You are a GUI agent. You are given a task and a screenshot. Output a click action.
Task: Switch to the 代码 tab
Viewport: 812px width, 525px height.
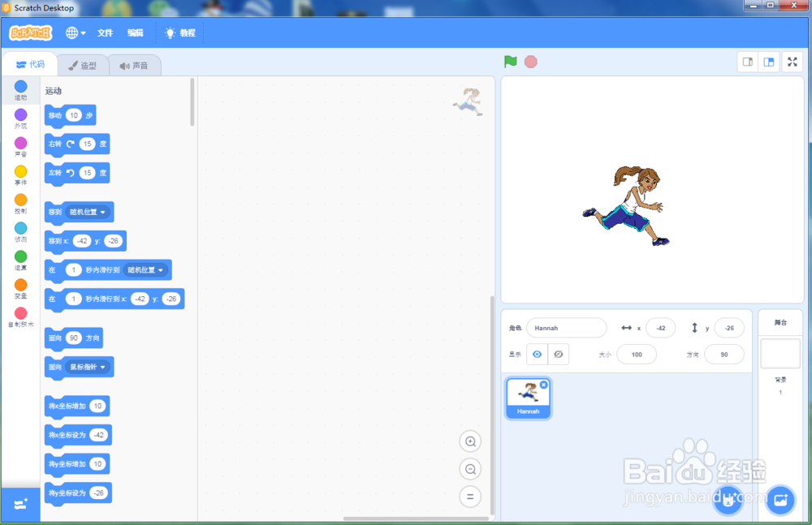click(x=30, y=65)
